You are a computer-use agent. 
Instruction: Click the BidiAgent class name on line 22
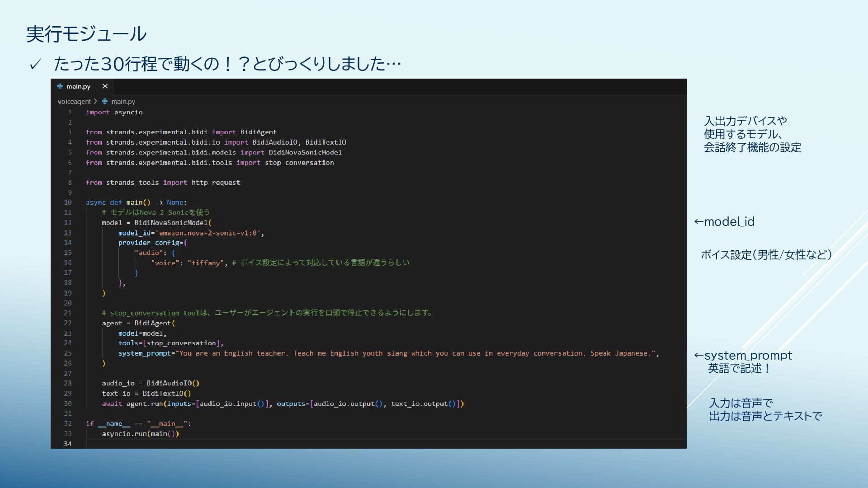pyautogui.click(x=152, y=323)
